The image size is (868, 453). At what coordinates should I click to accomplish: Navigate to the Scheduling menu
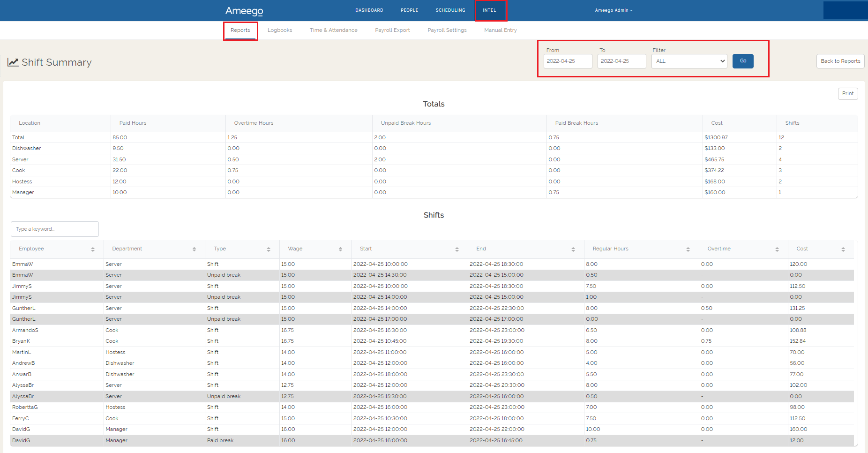tap(450, 10)
